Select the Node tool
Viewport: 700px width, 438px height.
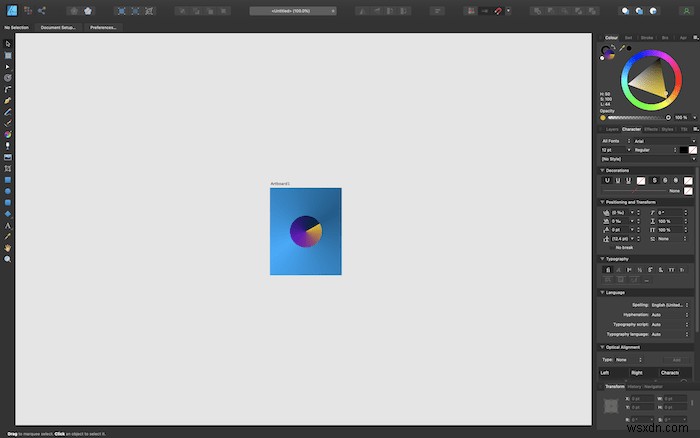[8, 67]
